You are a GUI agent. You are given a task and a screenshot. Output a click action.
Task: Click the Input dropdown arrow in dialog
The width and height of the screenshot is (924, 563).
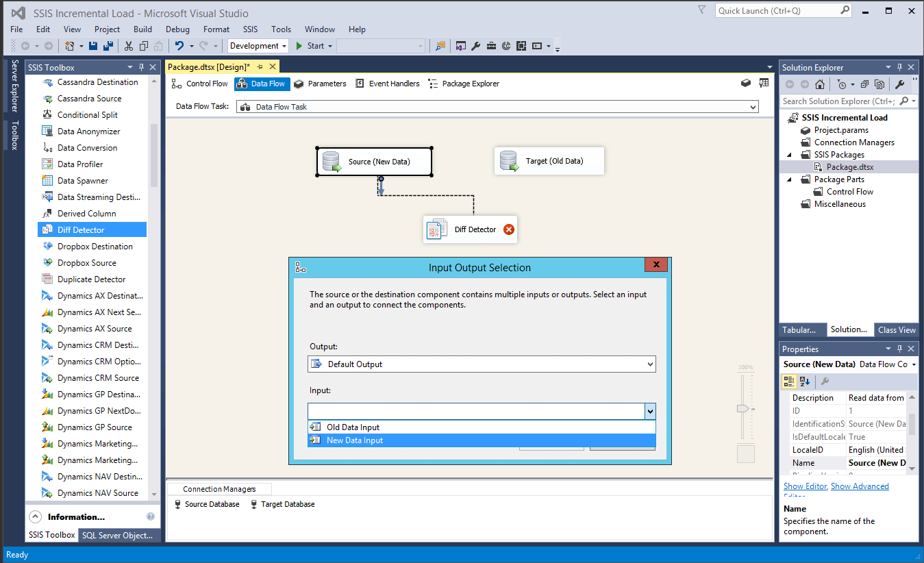(x=650, y=411)
